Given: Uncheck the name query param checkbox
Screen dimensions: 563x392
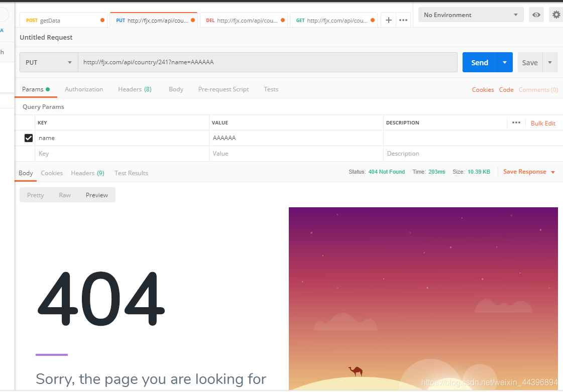Looking at the screenshot, I should (28, 138).
